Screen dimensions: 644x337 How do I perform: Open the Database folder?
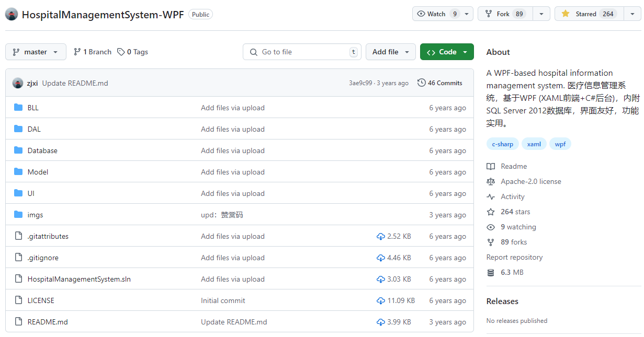(42, 150)
